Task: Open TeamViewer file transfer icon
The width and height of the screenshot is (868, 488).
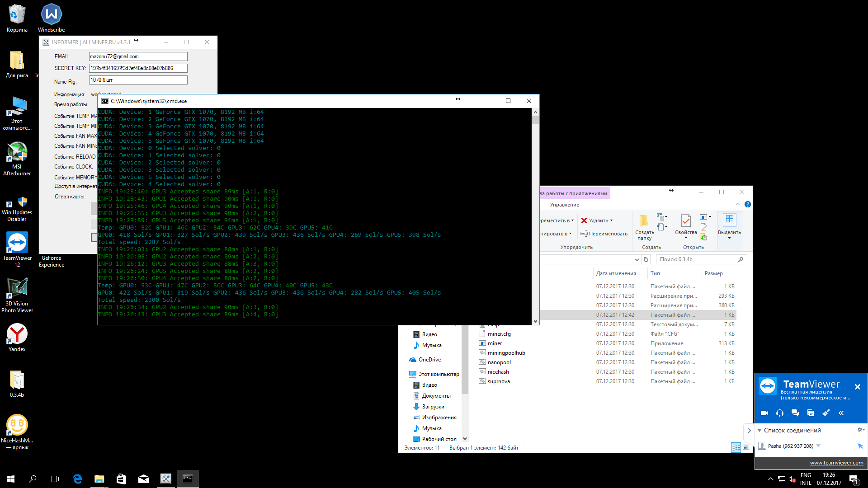Action: point(811,413)
